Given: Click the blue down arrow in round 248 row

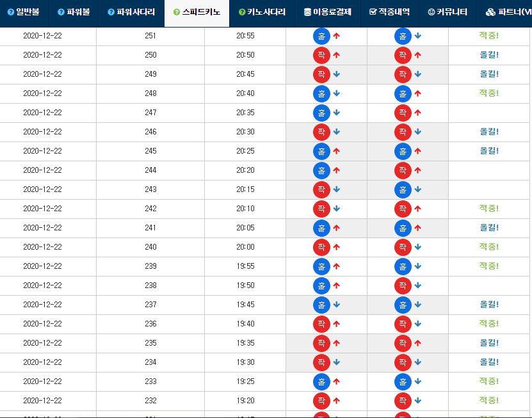Looking at the screenshot, I should tap(336, 93).
